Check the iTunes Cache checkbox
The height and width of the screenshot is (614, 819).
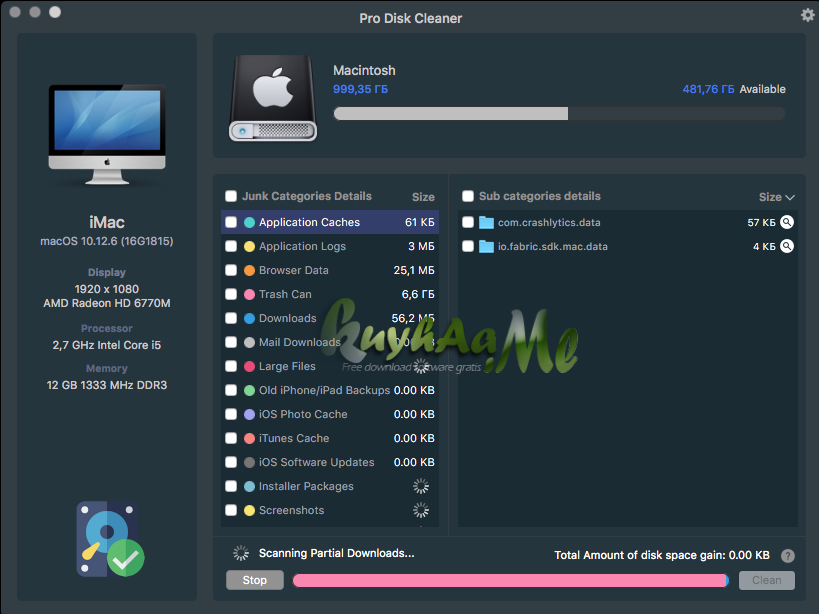point(231,438)
